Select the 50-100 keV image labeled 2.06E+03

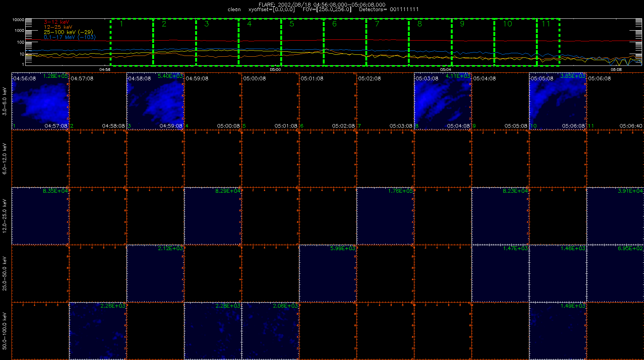click(270, 331)
